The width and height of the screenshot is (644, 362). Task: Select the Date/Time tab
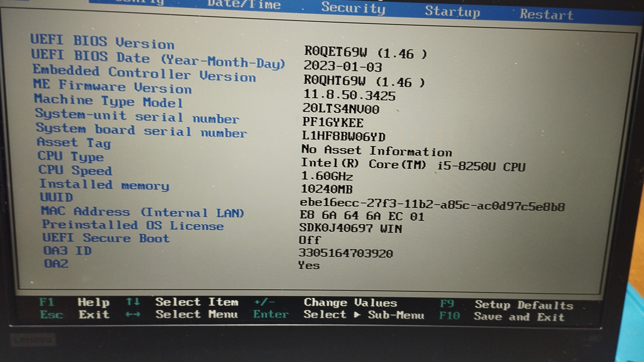pos(244,4)
